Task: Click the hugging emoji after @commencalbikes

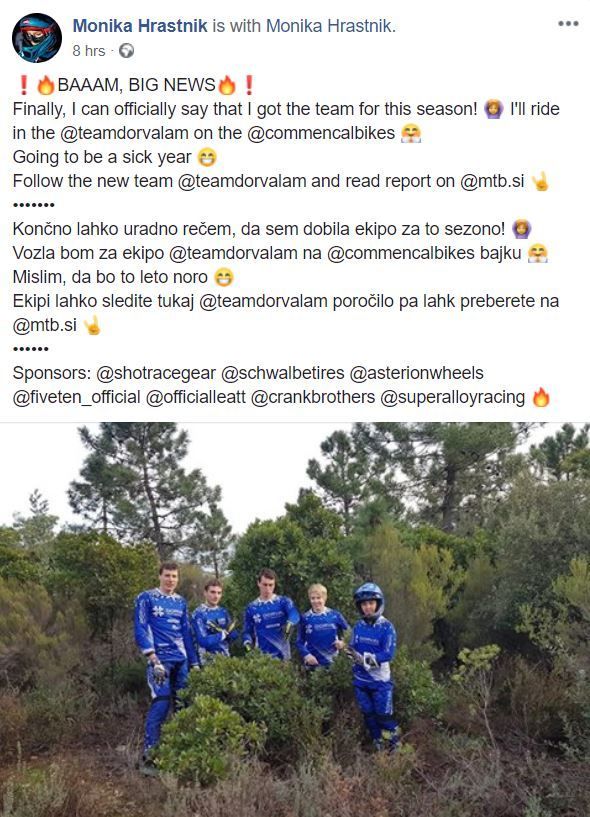Action: [410, 133]
